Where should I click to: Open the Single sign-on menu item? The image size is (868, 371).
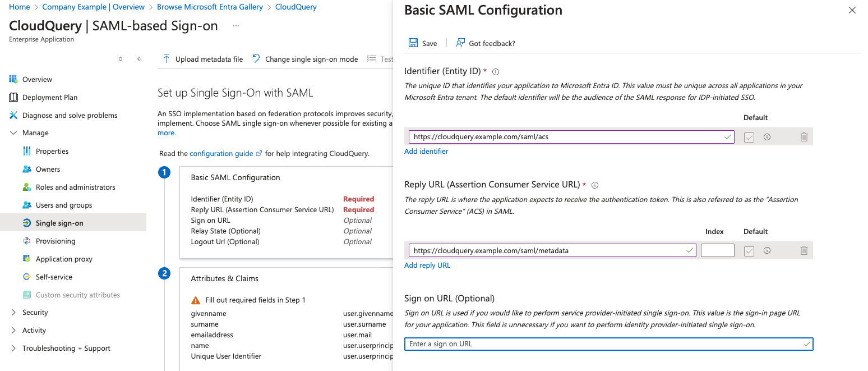(x=59, y=223)
